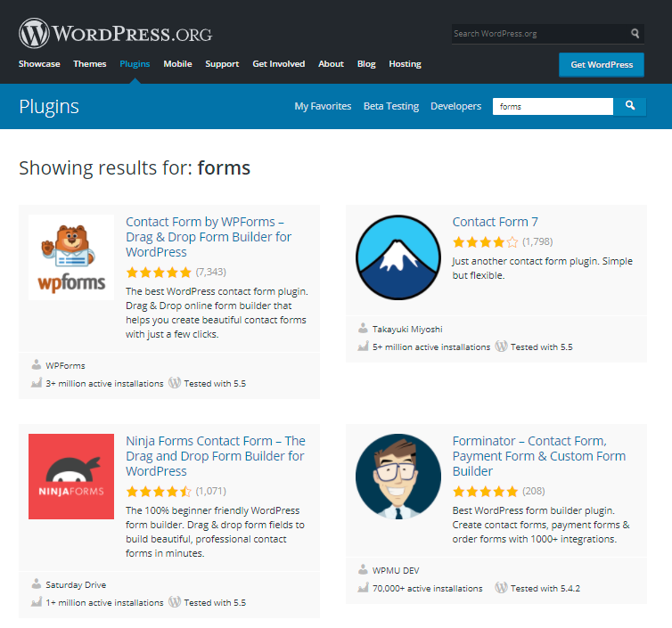672x628 pixels.
Task: Open the Ninja Forms red logo thumbnail
Action: [71, 477]
